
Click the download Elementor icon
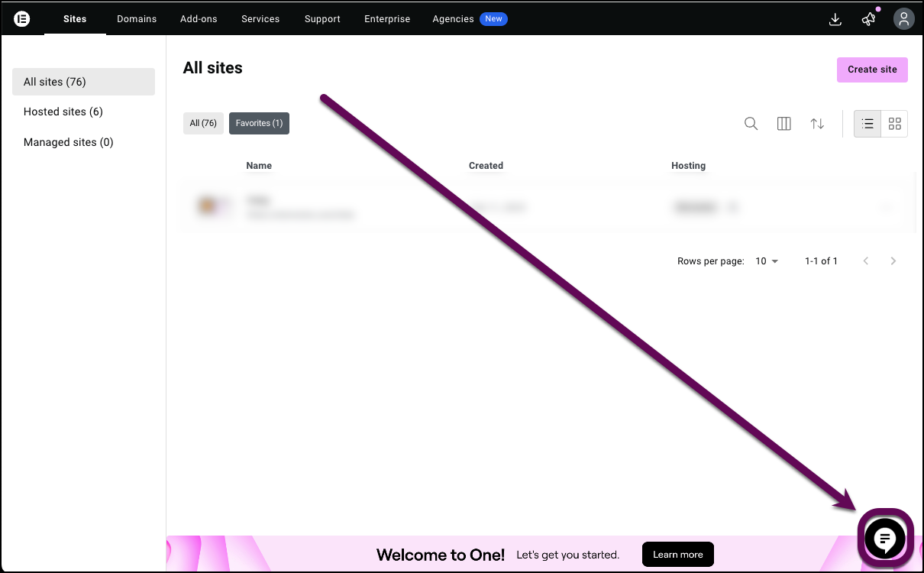point(835,19)
